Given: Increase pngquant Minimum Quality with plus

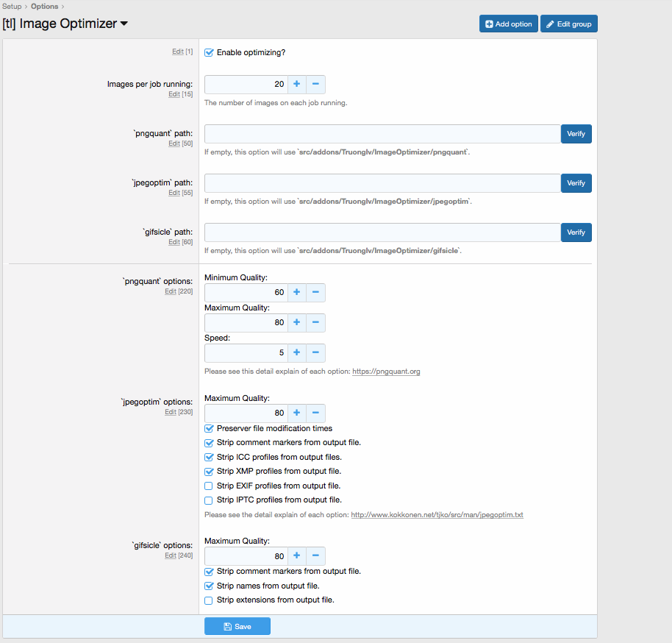Looking at the screenshot, I should click(x=296, y=293).
